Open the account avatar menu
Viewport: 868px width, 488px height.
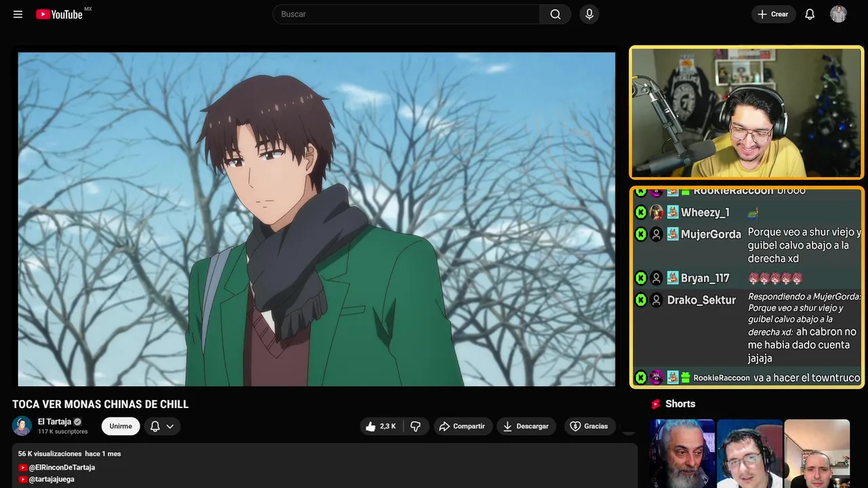click(x=838, y=14)
